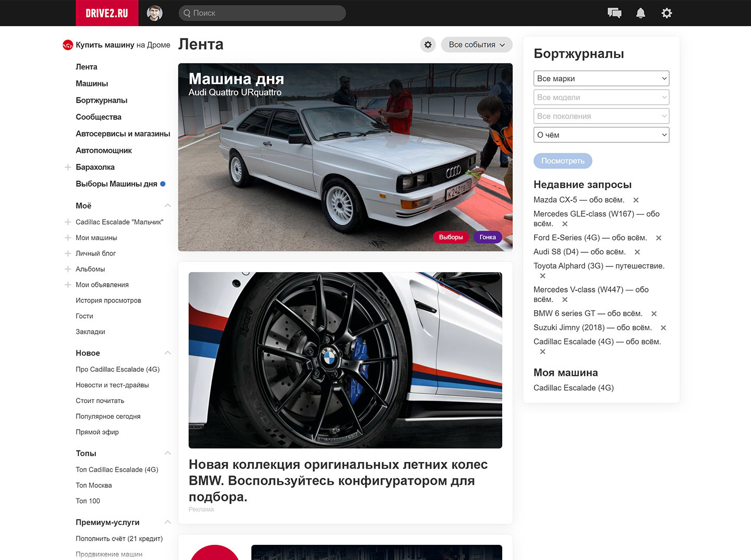Open the notifications bell
Viewport: 751px width, 560px height.
click(x=640, y=13)
